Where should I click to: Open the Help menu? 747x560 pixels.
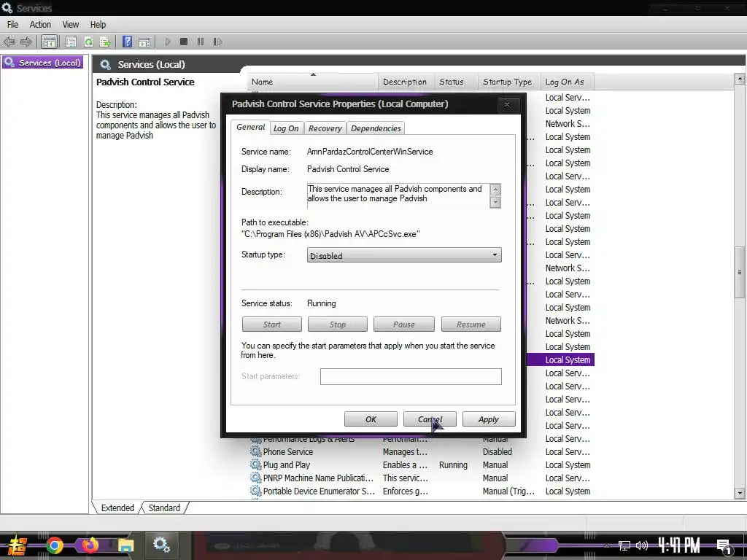click(x=98, y=24)
